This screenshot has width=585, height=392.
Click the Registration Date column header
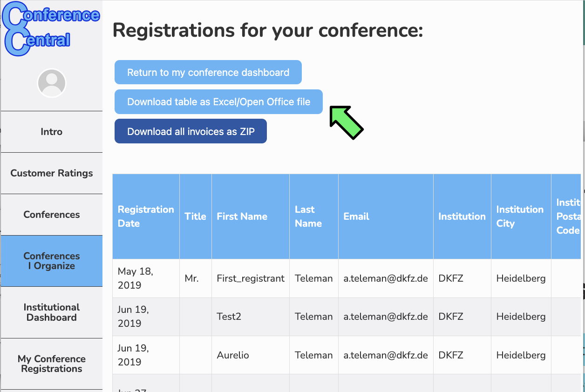coord(146,216)
